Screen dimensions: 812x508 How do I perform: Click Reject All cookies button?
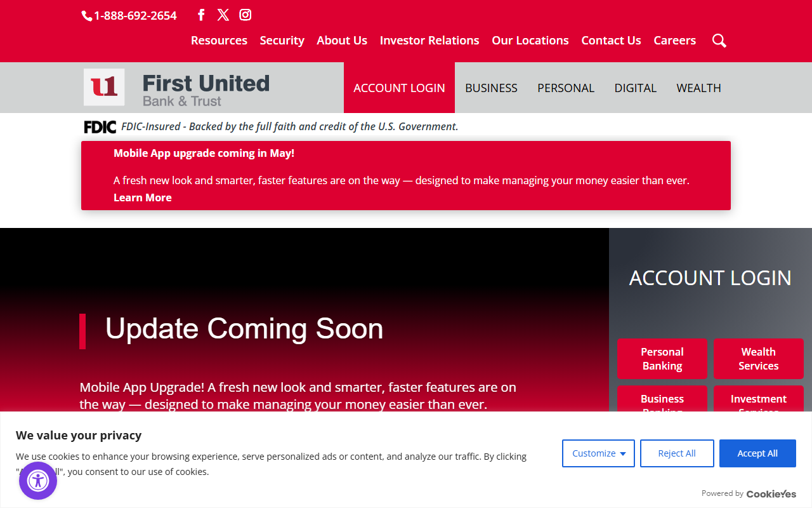click(677, 453)
